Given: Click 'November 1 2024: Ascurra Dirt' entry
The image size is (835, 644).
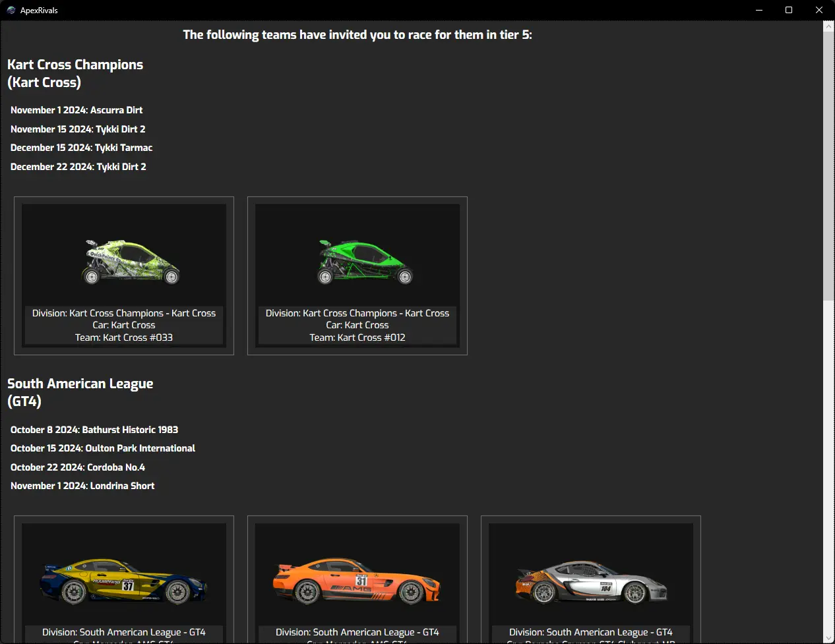Looking at the screenshot, I should point(77,110).
